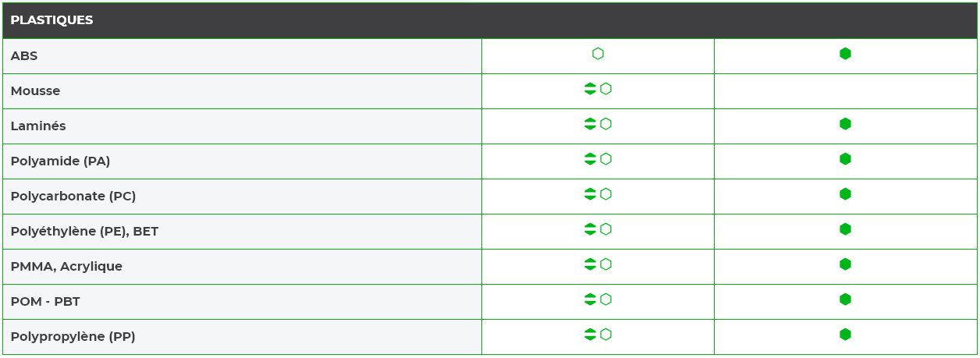The width and height of the screenshot is (980, 358).
Task: Click the double-arrow icon in the Polycarbonate (PC) row
Action: point(590,194)
